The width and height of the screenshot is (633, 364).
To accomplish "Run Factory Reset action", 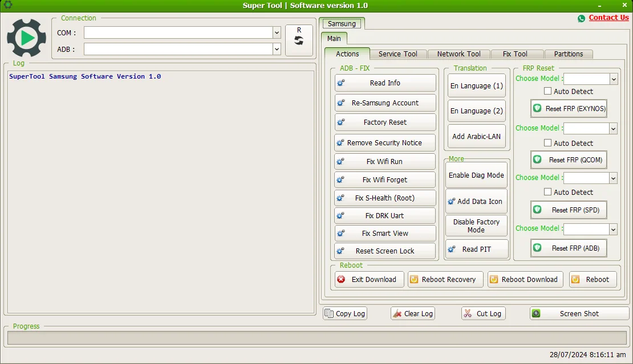I will [385, 122].
